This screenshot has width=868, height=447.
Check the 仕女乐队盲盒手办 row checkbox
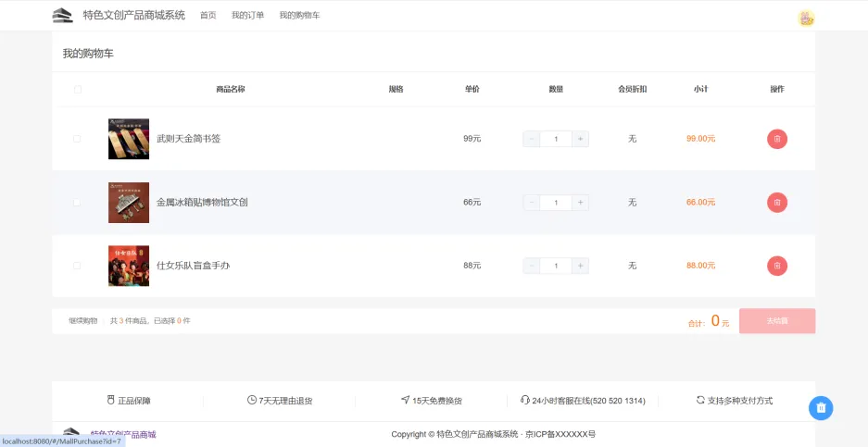(x=77, y=266)
